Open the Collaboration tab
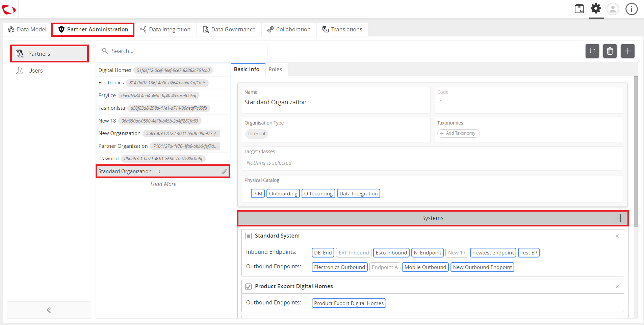644x325 pixels. pos(289,29)
